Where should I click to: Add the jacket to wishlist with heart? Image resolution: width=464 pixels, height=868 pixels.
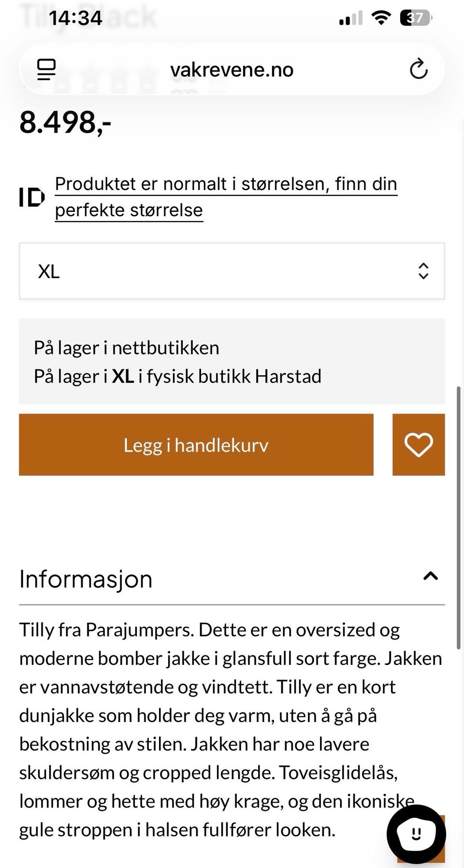pyautogui.click(x=419, y=445)
